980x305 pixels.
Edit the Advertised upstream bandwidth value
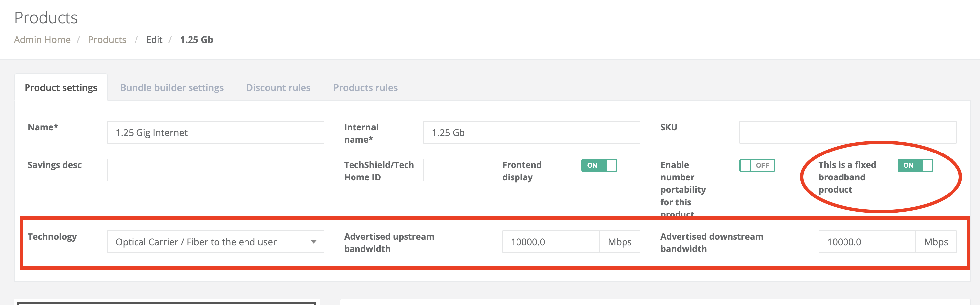coord(551,242)
